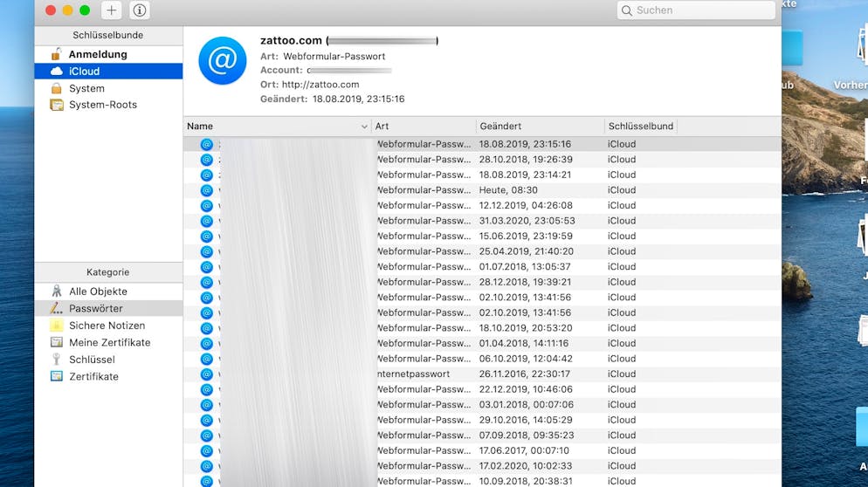Select the iCloud keychain in sidebar
The image size is (868, 487).
(84, 72)
